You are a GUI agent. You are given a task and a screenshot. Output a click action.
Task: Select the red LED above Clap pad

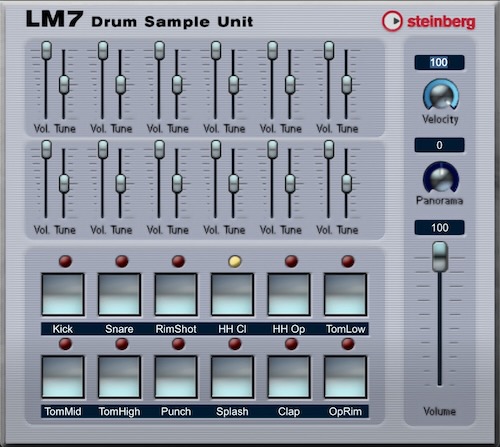(291, 344)
